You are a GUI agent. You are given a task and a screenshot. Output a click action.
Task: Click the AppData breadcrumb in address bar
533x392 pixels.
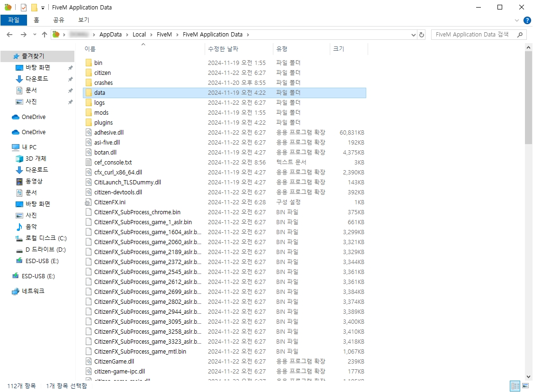tap(110, 35)
